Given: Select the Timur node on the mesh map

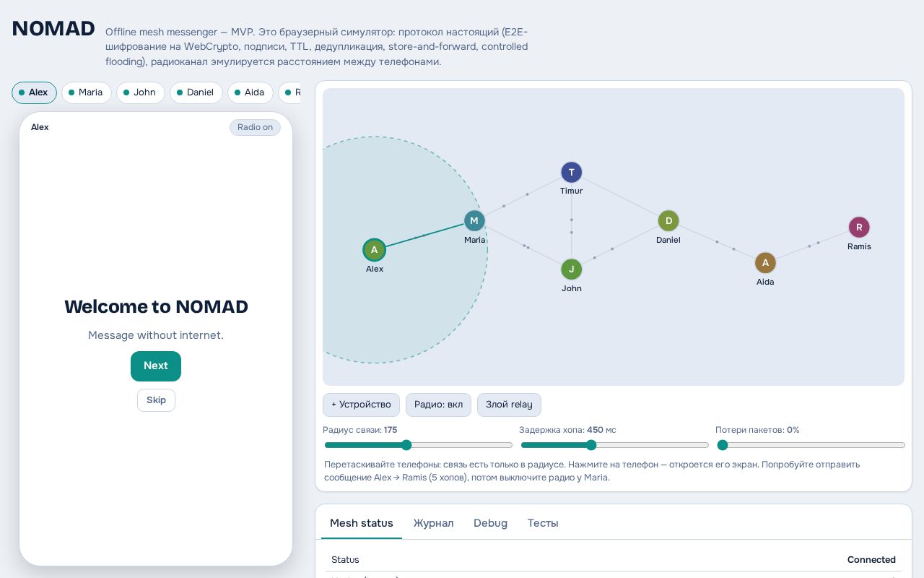Looking at the screenshot, I should pyautogui.click(x=571, y=172).
